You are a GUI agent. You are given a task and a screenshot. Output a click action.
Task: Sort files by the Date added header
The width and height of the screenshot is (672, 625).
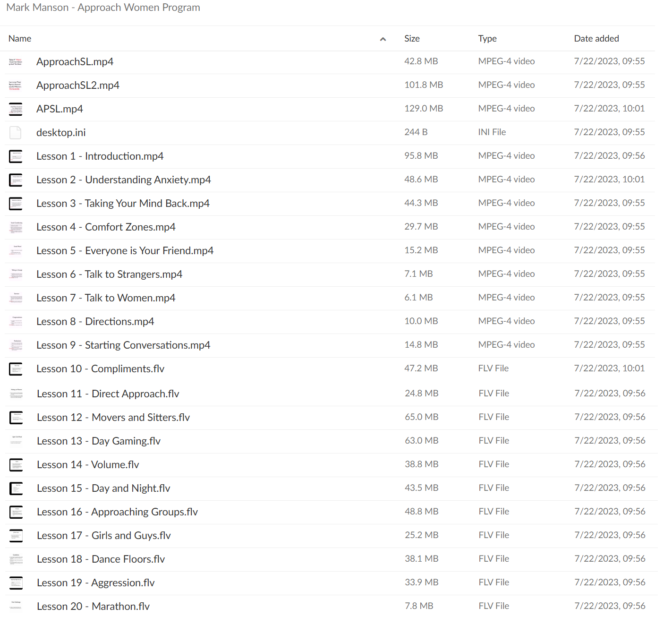pos(596,39)
